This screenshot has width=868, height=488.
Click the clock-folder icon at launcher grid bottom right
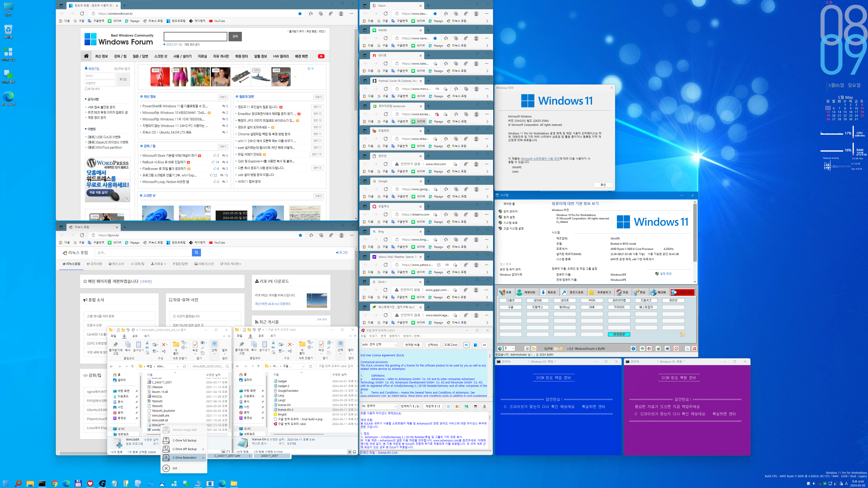682,334
